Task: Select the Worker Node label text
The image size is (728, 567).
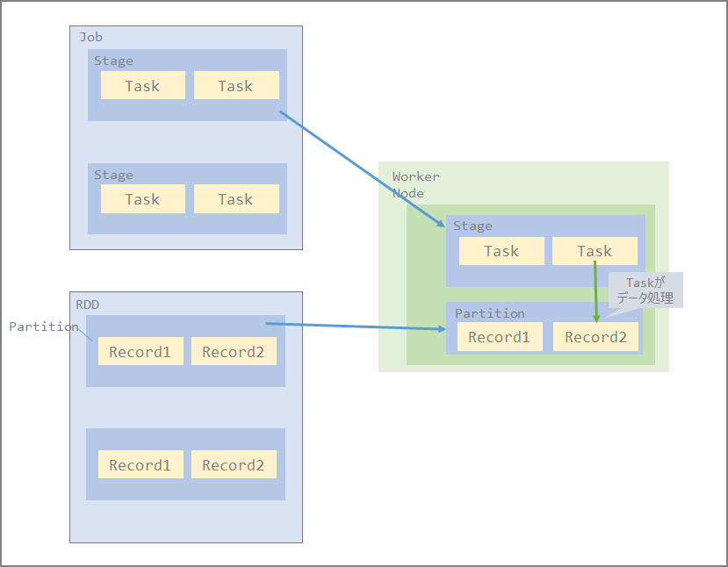Action: pyautogui.click(x=414, y=184)
